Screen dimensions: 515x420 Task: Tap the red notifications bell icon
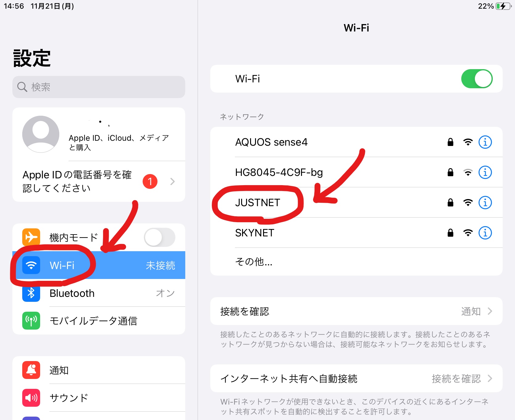31,370
